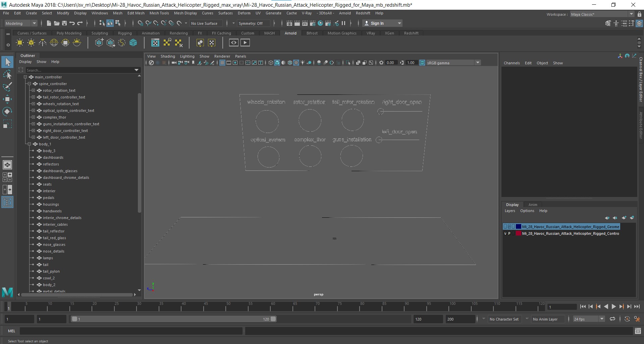Screen dimensions: 644x344
Task: Open the 24 fps frame rate dropdown
Action: pos(589,319)
